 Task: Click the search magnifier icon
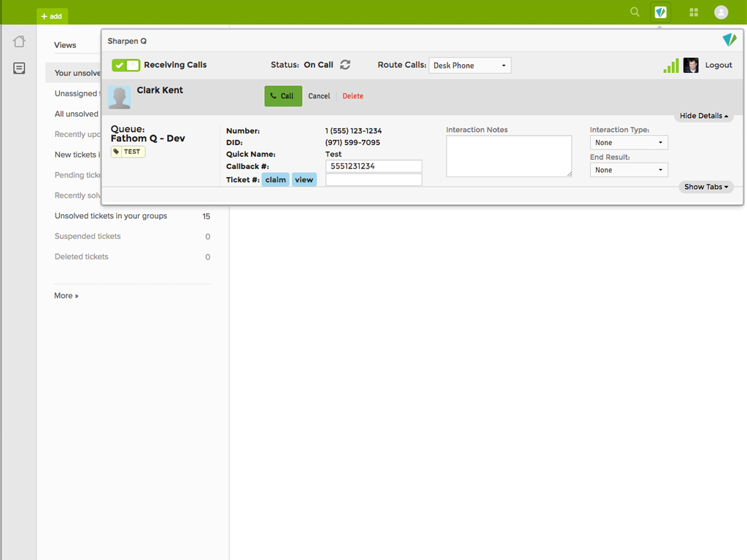tap(635, 12)
